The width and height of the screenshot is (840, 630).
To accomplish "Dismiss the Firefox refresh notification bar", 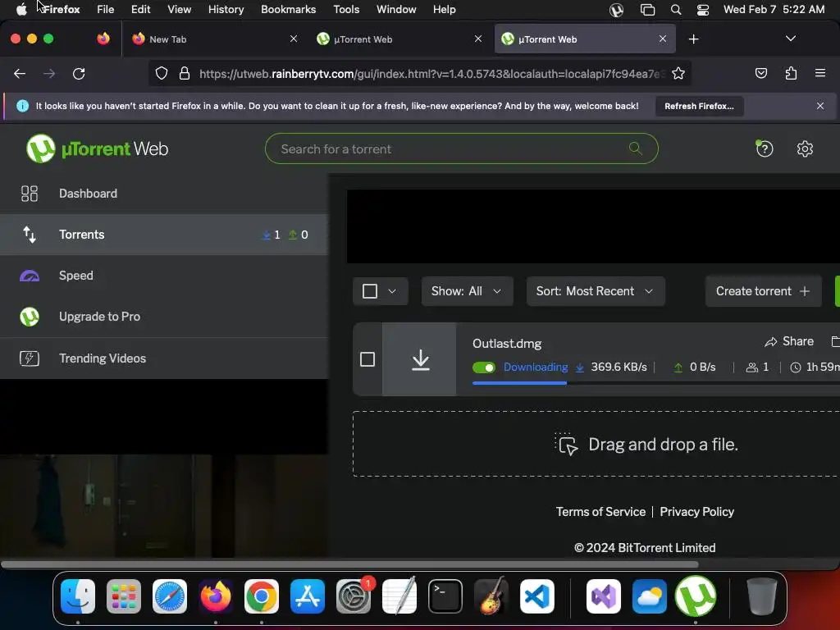I will [x=819, y=106].
